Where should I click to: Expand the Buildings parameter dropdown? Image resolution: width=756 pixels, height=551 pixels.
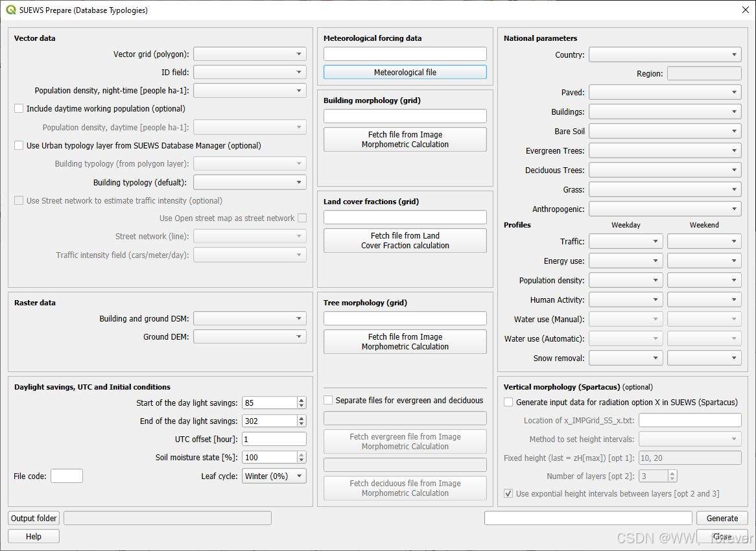tap(665, 111)
